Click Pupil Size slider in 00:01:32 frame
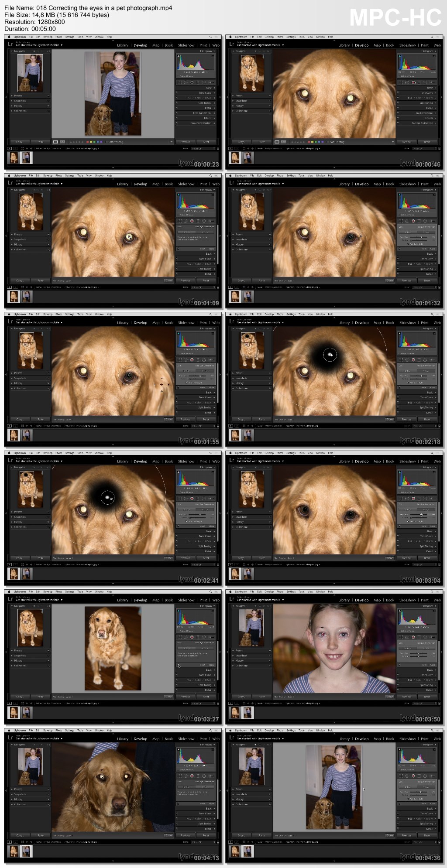447x868 pixels. [x=419, y=237]
